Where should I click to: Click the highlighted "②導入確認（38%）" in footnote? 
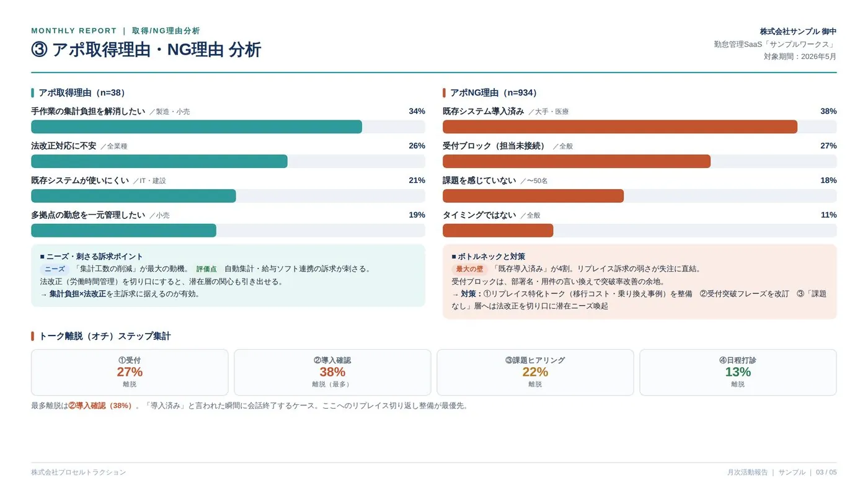[102, 406]
